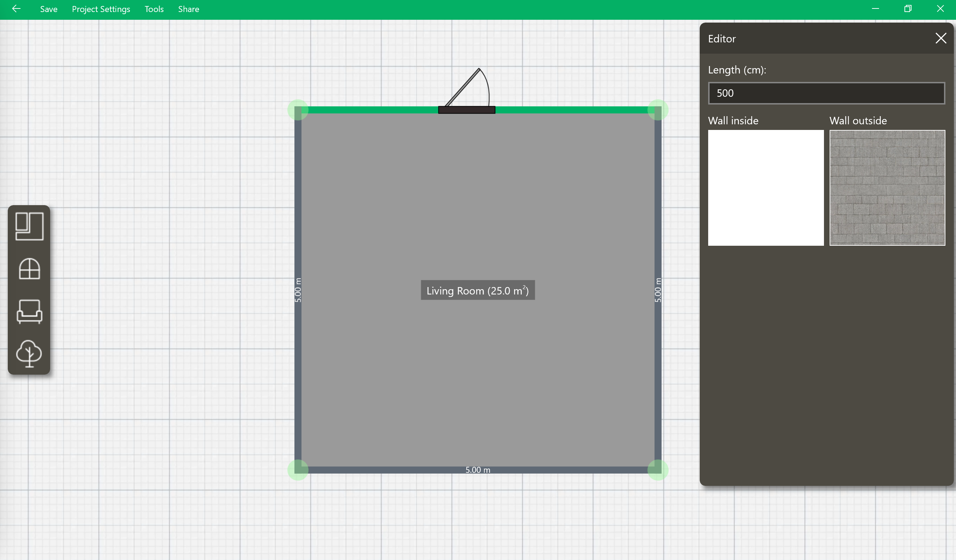The image size is (956, 560).
Task: Choose the white Wall inside swatch
Action: coord(766,188)
